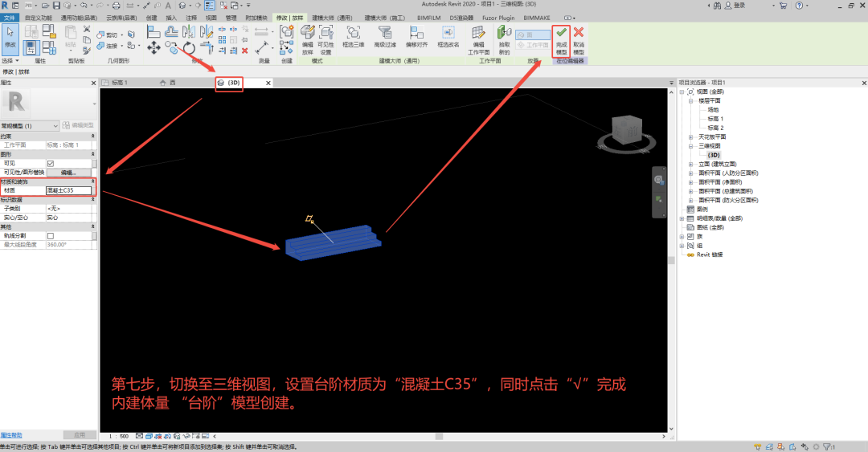This screenshot has width=868, height=452.
Task: Switch to the 标高 1 view tab
Action: pos(120,83)
